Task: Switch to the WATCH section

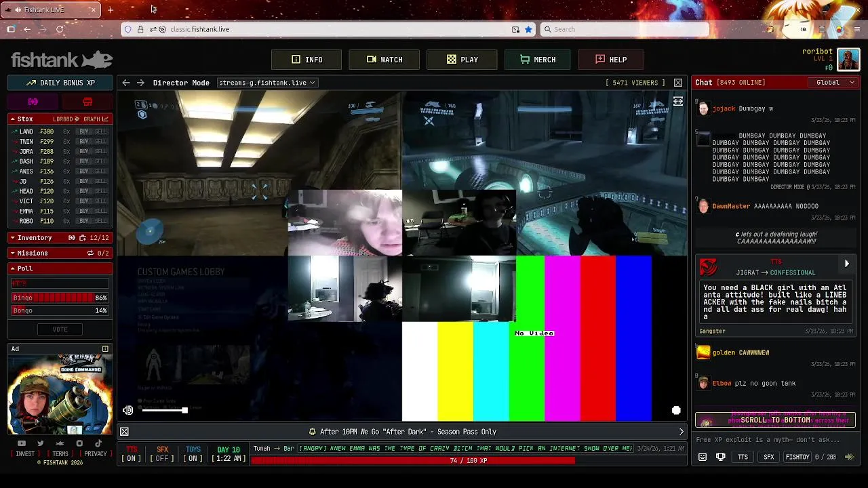Action: pyautogui.click(x=384, y=60)
